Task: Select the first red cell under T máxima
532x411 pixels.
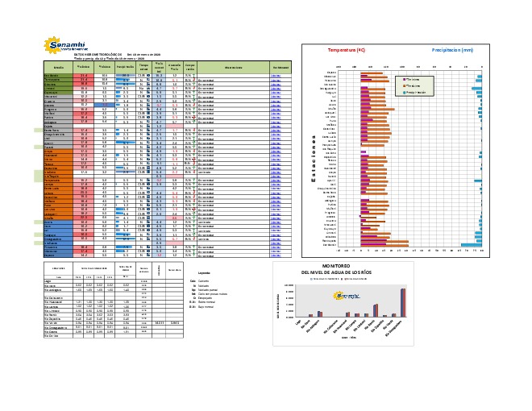Action: (83, 75)
